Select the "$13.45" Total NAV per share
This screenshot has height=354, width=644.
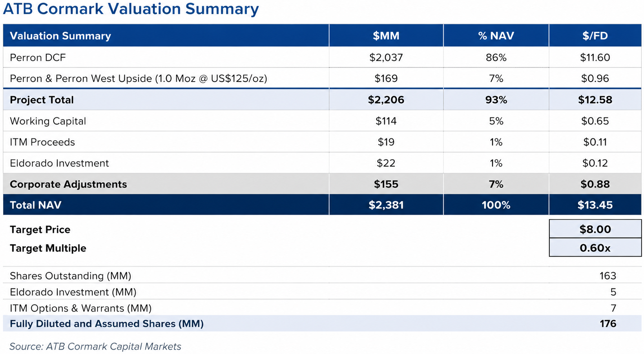pos(595,205)
